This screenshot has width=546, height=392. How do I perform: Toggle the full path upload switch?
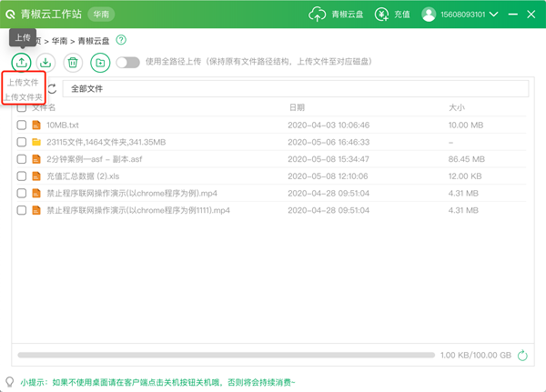pyautogui.click(x=127, y=62)
